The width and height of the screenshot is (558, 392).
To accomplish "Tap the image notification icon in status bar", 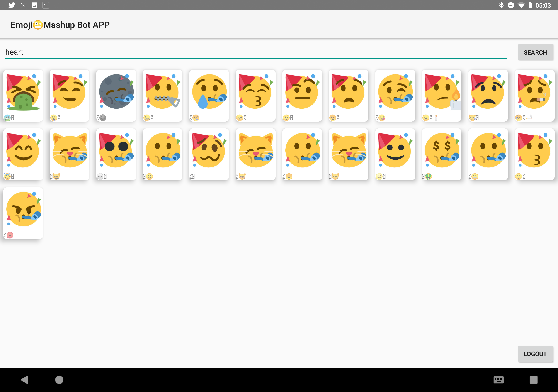I will pyautogui.click(x=34, y=5).
